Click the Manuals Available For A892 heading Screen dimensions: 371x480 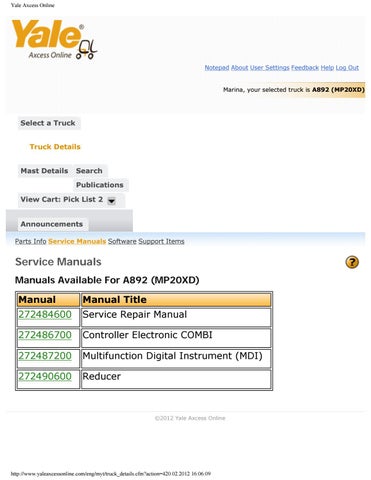tap(107, 280)
